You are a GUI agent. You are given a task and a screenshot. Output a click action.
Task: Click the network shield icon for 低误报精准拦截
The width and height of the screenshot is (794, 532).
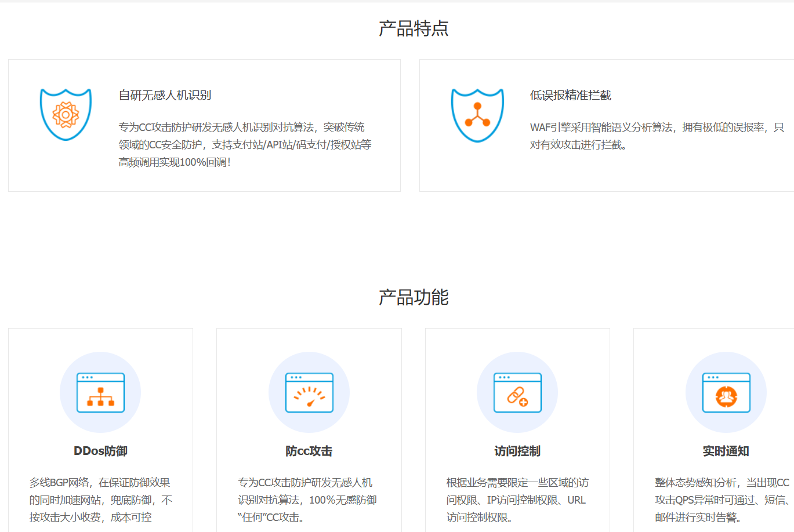[x=477, y=115]
